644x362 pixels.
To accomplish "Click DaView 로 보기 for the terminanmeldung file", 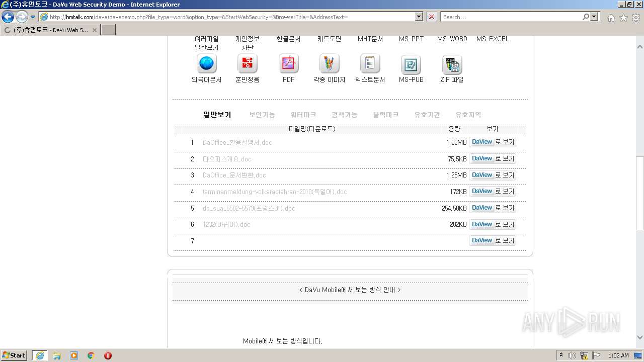I will pos(493,192).
